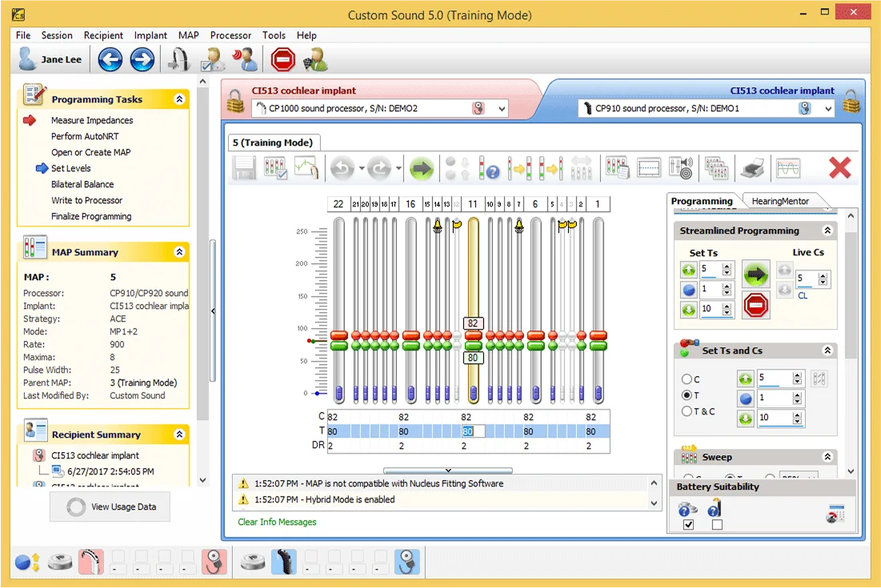This screenshot has width=881, height=588.
Task: Collapse the Programming Tasks panel
Action: [x=179, y=99]
